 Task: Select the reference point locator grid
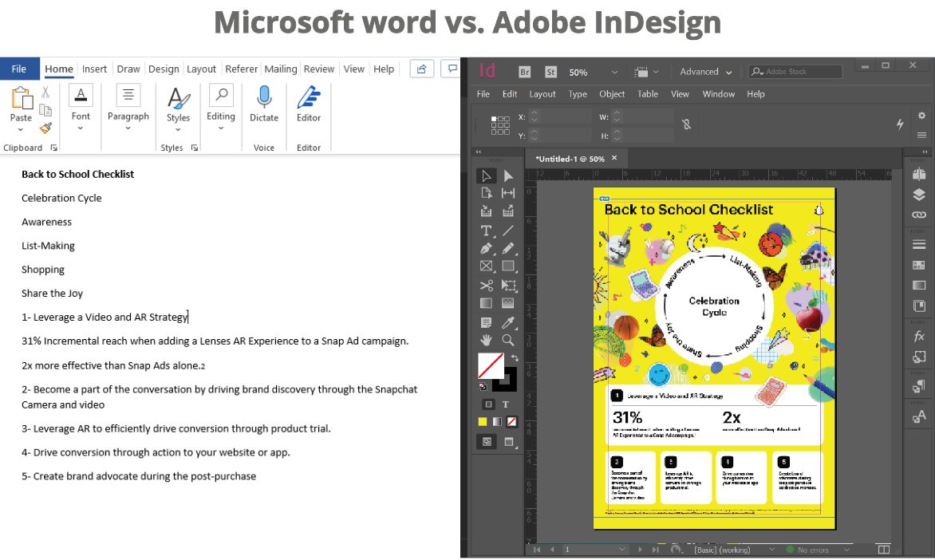click(x=500, y=125)
